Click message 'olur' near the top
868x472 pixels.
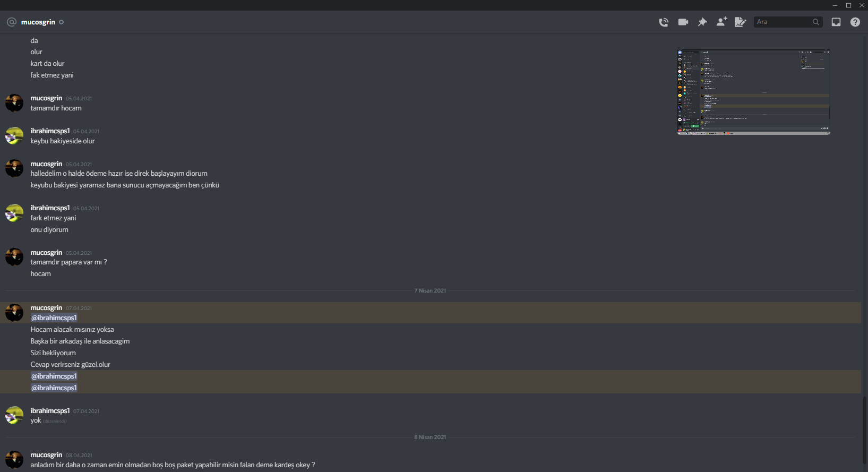tap(36, 52)
